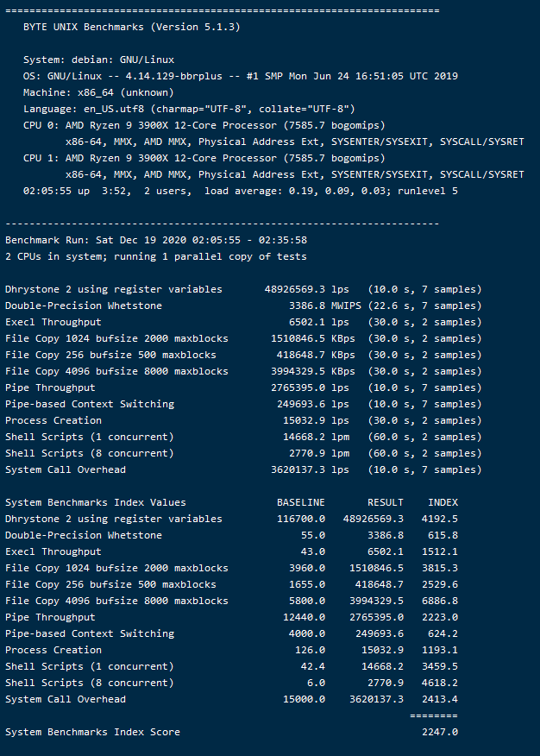This screenshot has height=756, width=540.
Task: Click the OS kernel 4.14.129-bbrplus line
Action: pyautogui.click(x=240, y=76)
